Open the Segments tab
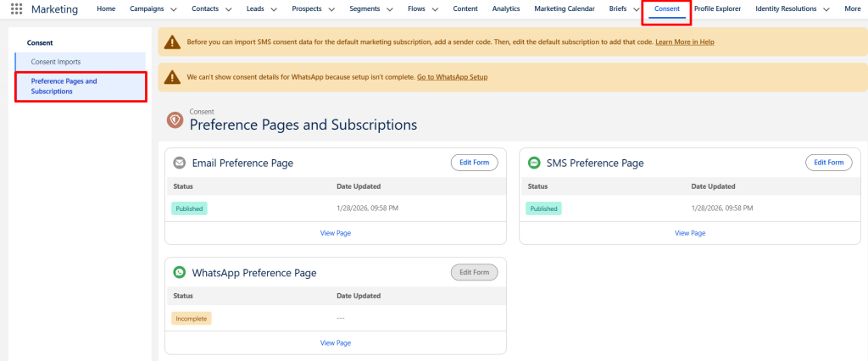Screen dimensions: 868x361 pyautogui.click(x=364, y=8)
